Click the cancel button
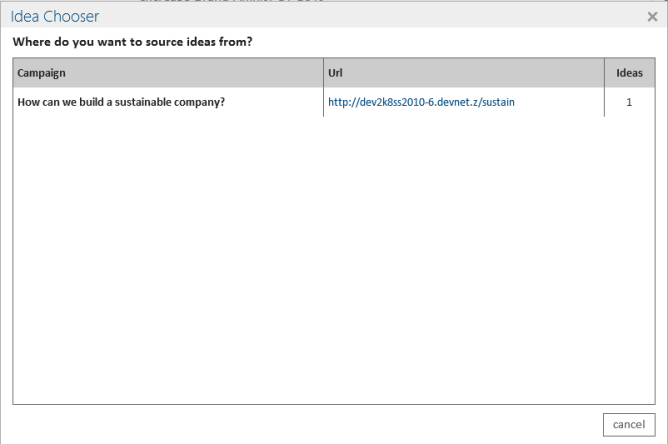Image resolution: width=668 pixels, height=444 pixels. point(628,424)
